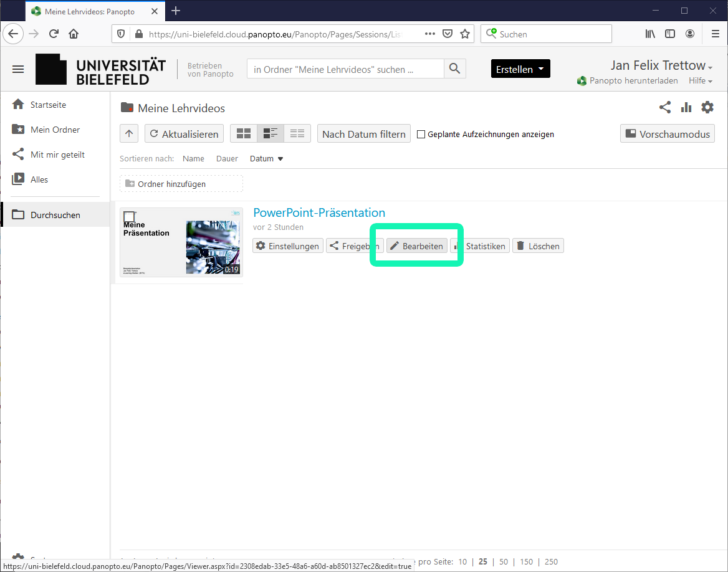Open folder statistics bar chart icon

click(x=686, y=108)
